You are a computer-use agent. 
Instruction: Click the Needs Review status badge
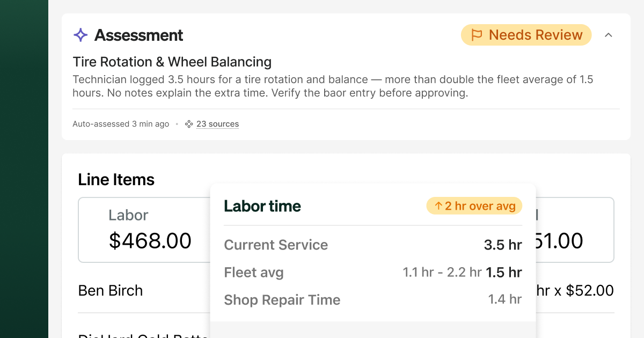[x=526, y=35]
